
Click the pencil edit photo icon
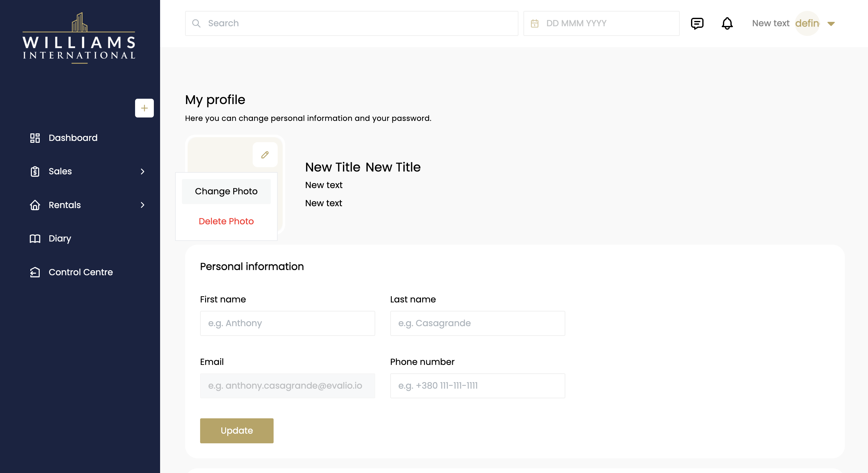265,155
